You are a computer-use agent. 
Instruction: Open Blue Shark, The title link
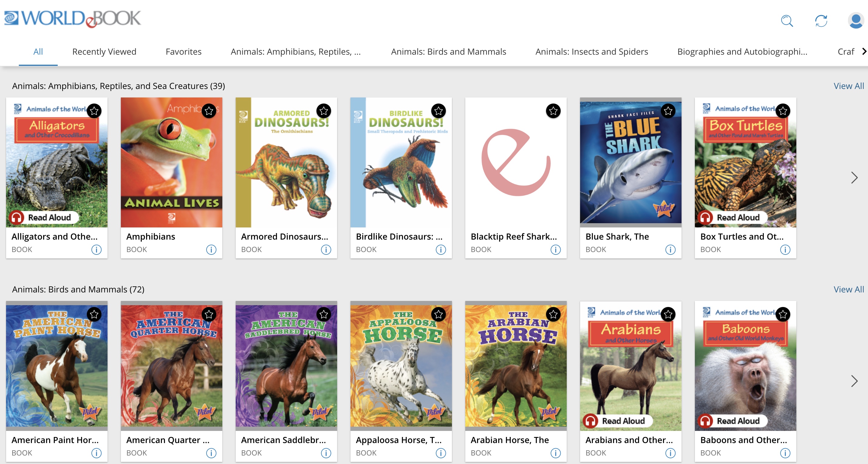point(617,237)
